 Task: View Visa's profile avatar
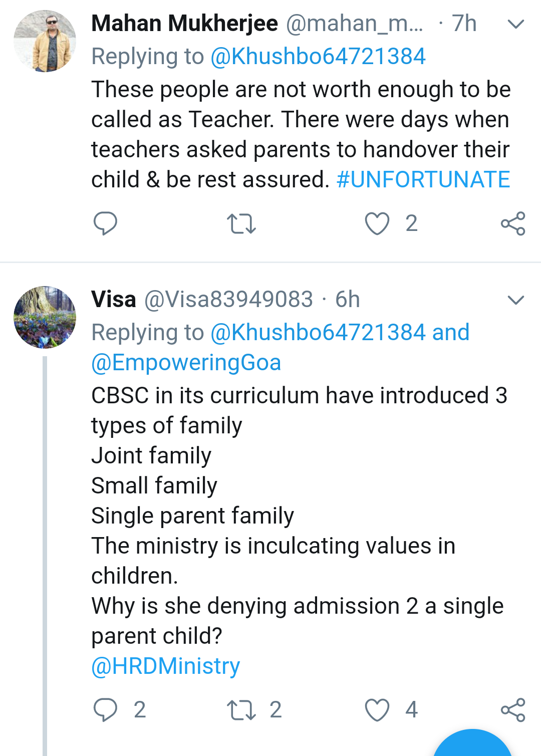coord(45,317)
